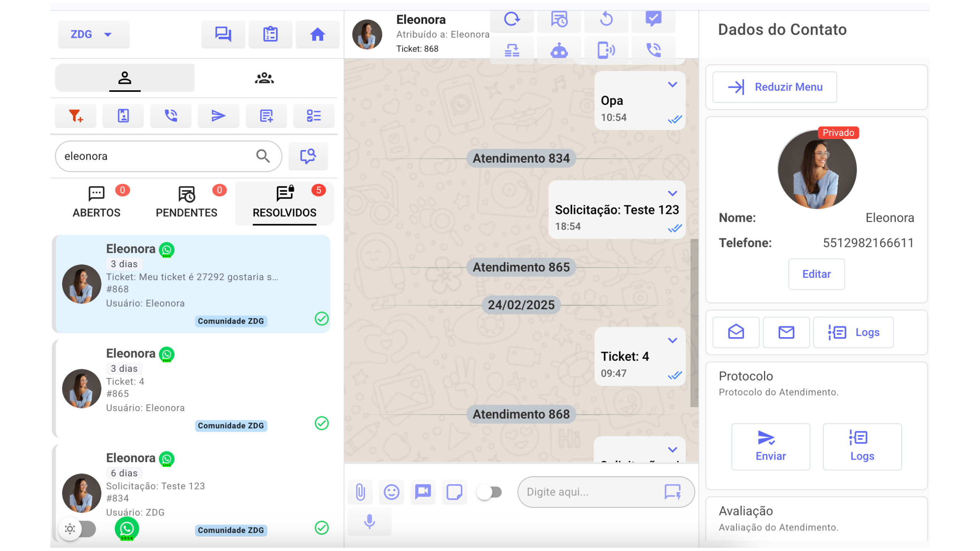Open the emoji picker smiley icon

pos(391,492)
